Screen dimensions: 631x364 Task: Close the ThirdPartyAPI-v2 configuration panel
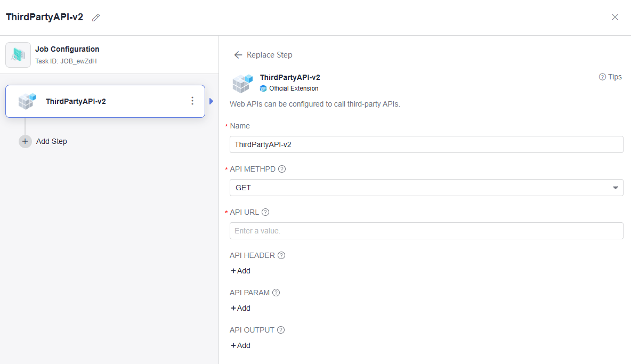click(x=615, y=17)
